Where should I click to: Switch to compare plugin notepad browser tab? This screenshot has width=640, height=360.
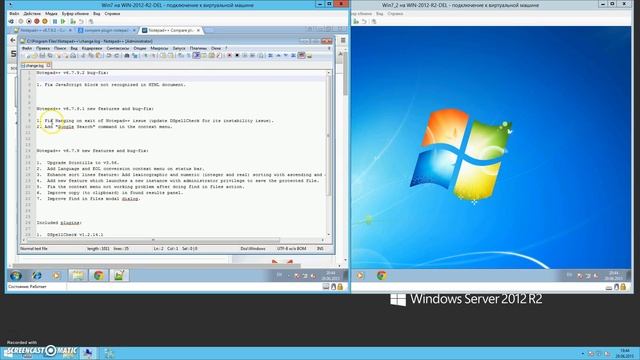pos(106,30)
